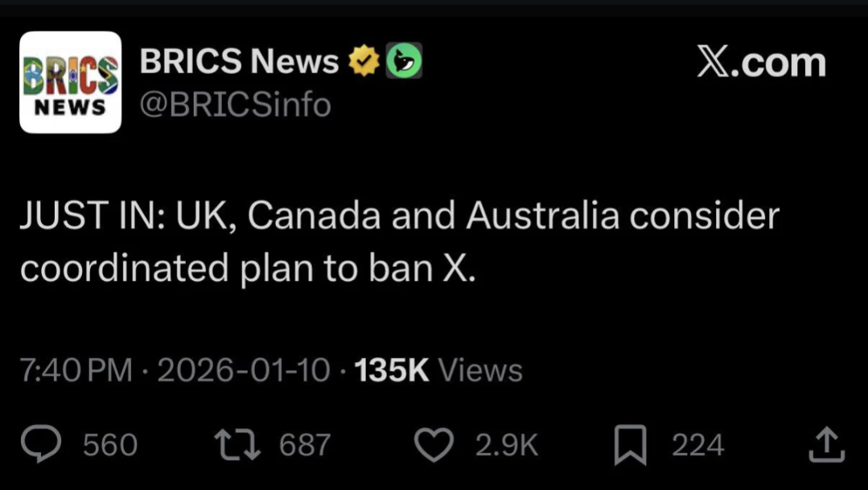Open the 560 replies count
Image resolution: width=868 pixels, height=490 pixels.
(110, 445)
